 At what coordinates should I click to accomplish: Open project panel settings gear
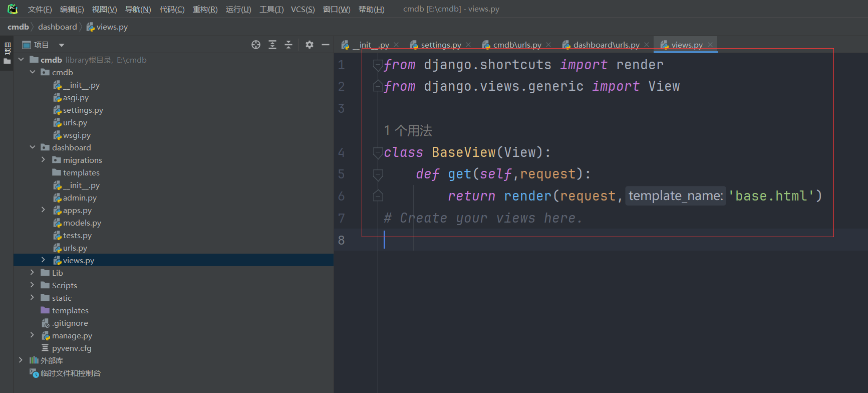[x=310, y=45]
